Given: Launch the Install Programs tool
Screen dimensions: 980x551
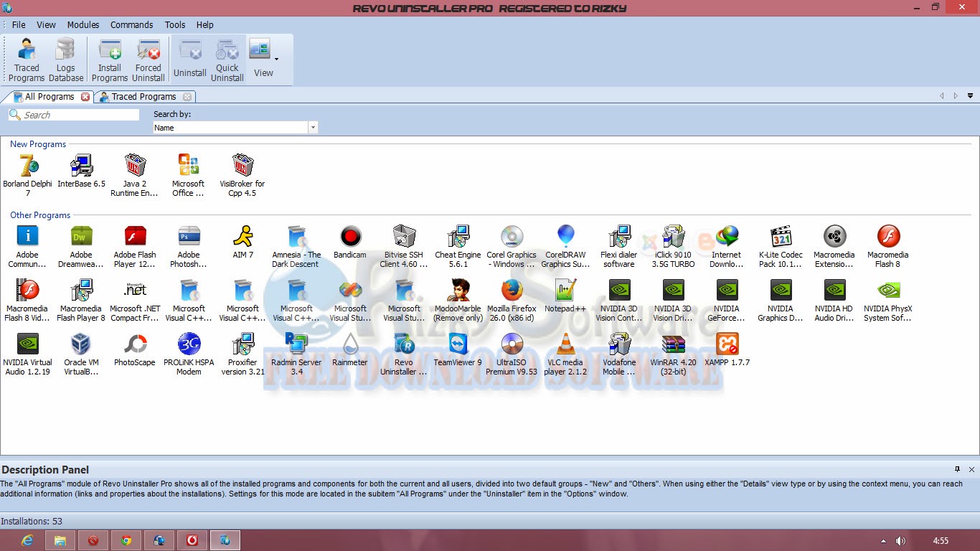Looking at the screenshot, I should pos(110,60).
